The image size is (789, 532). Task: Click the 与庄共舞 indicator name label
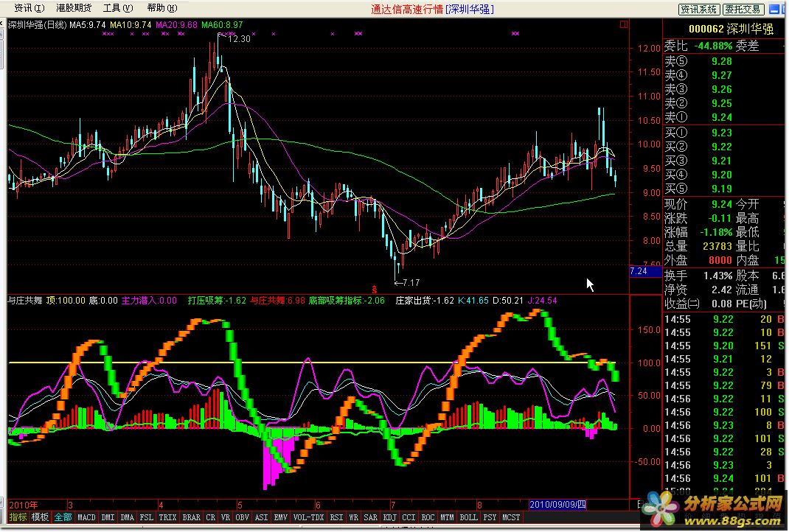point(24,301)
